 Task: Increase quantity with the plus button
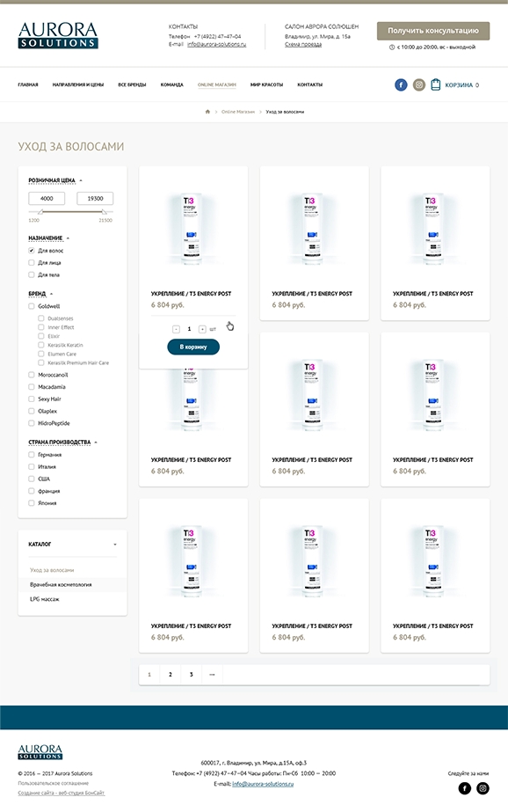[x=202, y=329]
